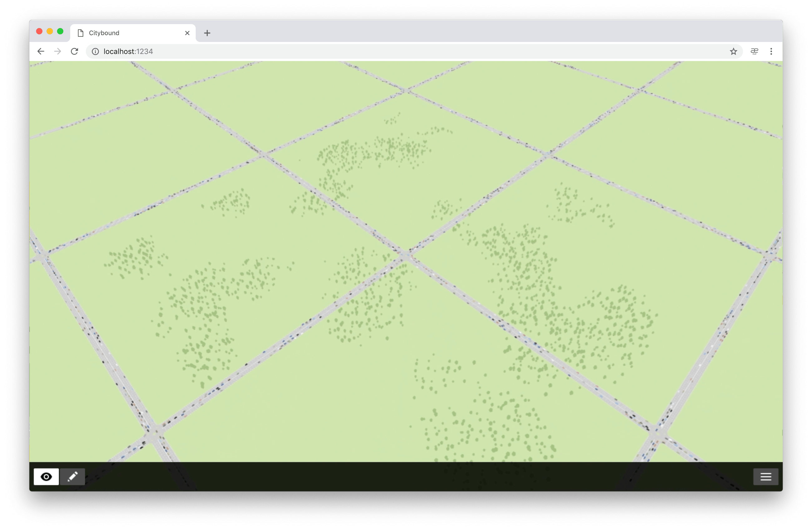This screenshot has height=530, width=812.
Task: Minimize the browser window with the yellow button
Action: [50, 31]
